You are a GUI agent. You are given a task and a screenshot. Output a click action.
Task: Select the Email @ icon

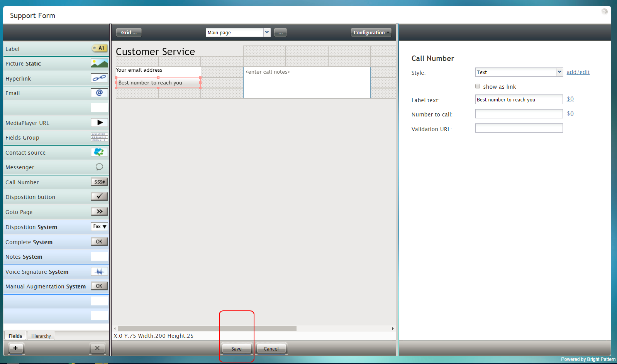99,93
